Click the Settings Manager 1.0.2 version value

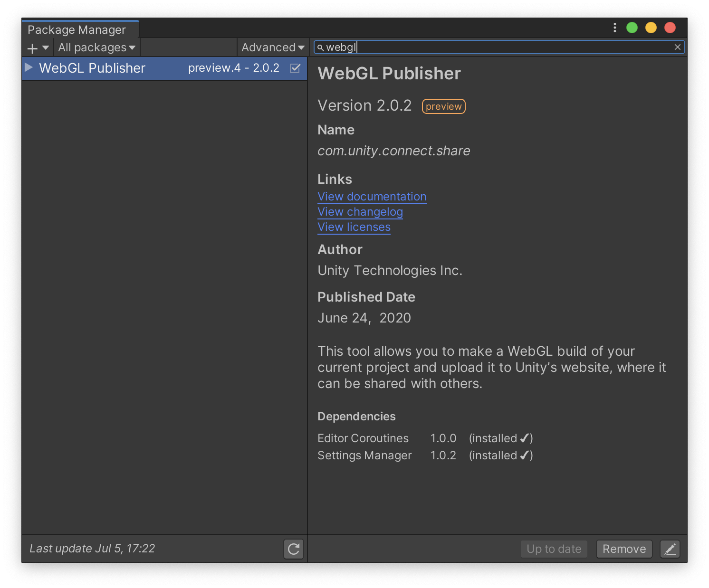pyautogui.click(x=443, y=455)
